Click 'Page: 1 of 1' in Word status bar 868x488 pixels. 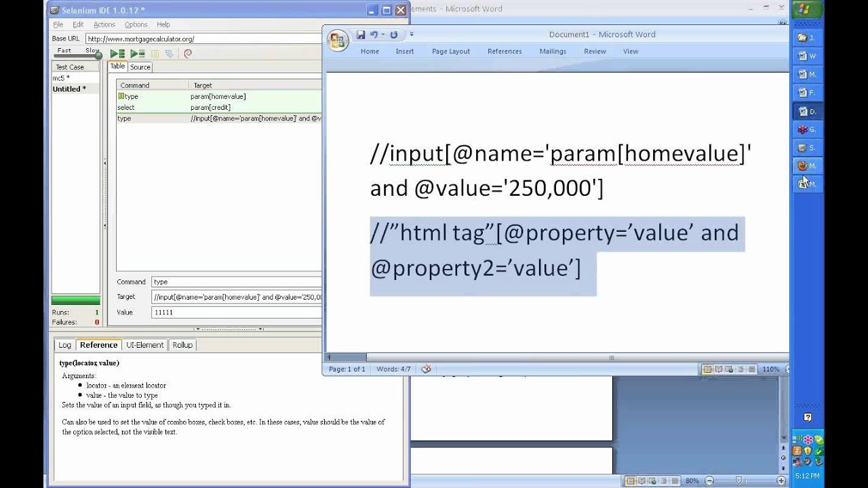pyautogui.click(x=347, y=369)
